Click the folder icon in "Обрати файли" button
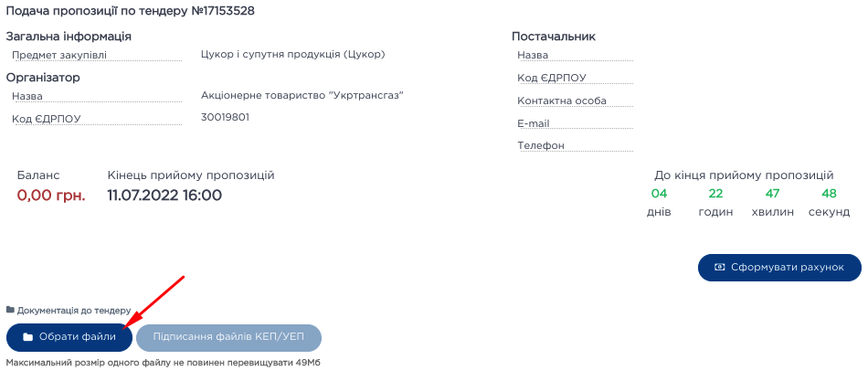The height and width of the screenshot is (381, 868). pyautogui.click(x=27, y=337)
